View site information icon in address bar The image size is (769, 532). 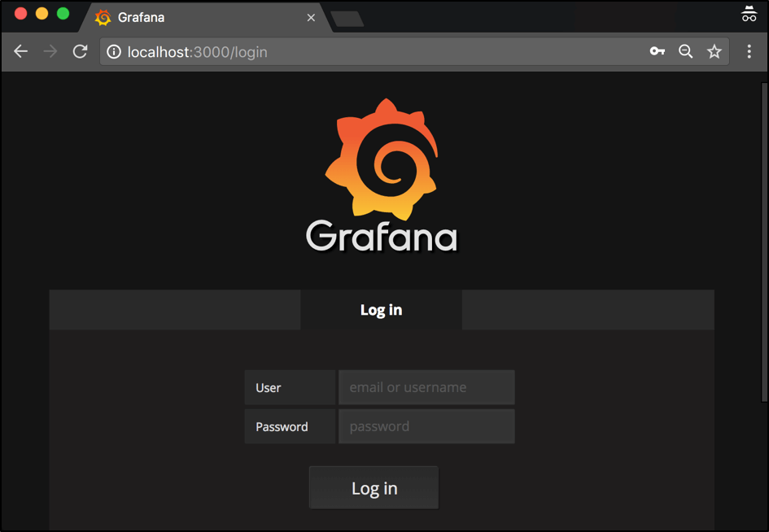[114, 51]
